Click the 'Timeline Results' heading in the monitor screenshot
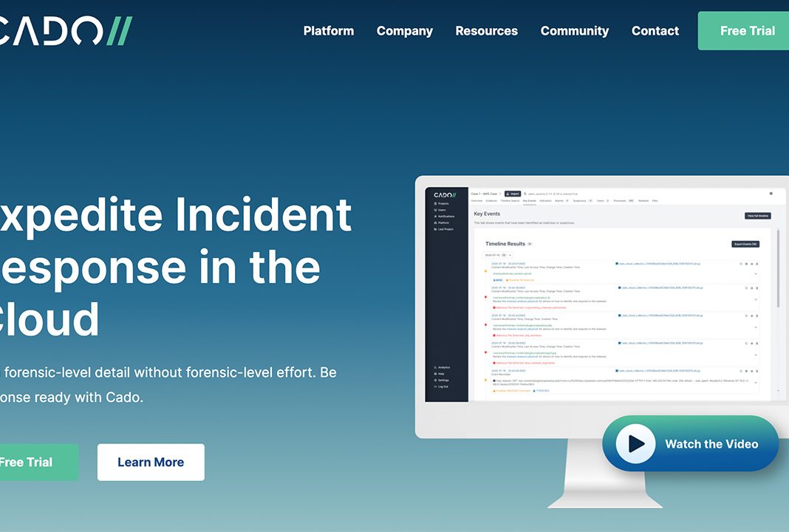The width and height of the screenshot is (789, 532). pos(505,244)
